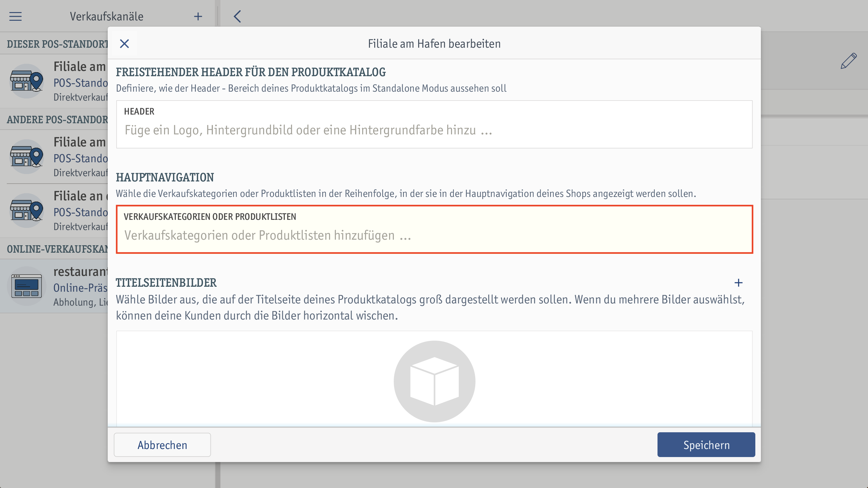
Task: Click the Andere POS-Standorte section label
Action: [x=57, y=119]
